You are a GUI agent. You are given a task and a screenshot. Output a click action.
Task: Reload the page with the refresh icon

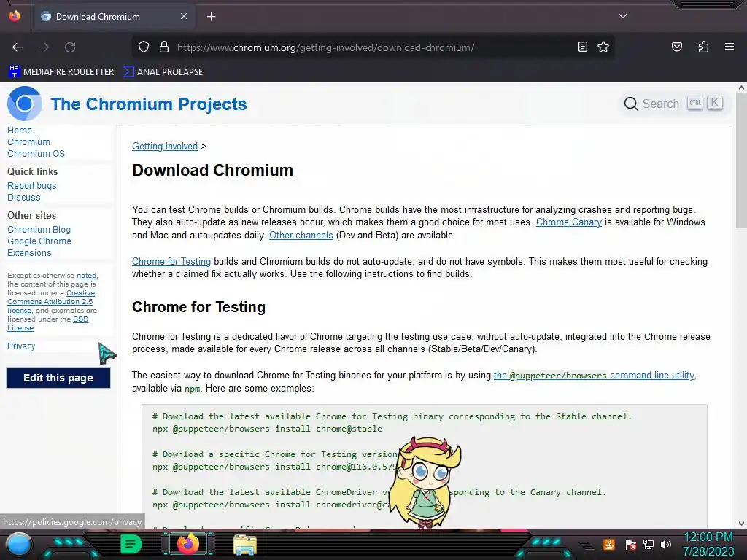[70, 47]
